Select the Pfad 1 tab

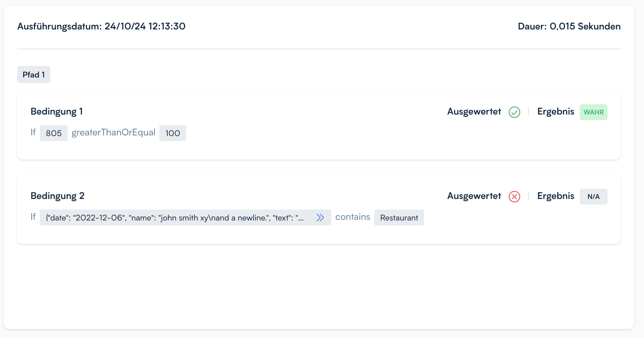34,74
